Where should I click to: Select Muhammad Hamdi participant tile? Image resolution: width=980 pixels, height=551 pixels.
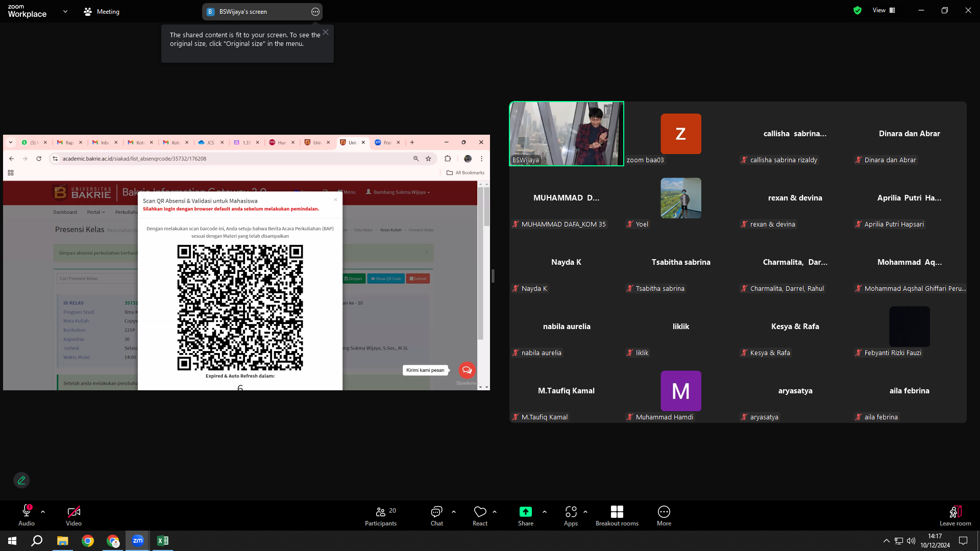681,391
